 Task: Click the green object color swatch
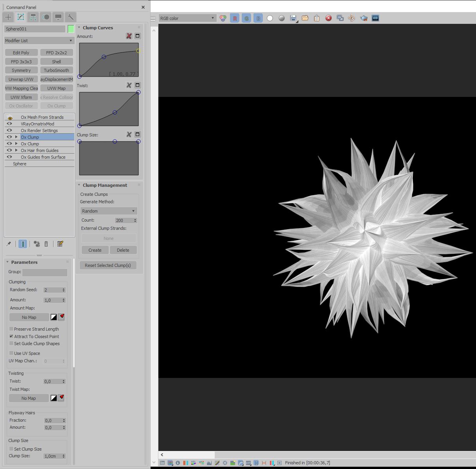(71, 29)
